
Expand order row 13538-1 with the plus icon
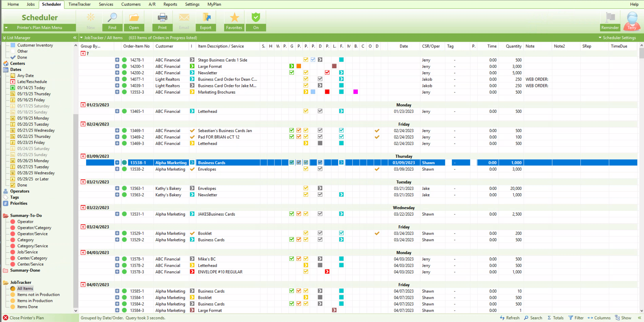click(x=117, y=163)
